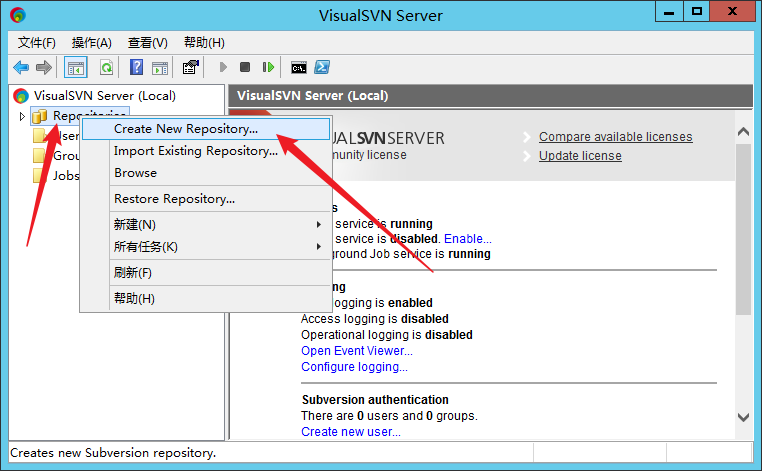Start the server with the play icon
The image size is (762, 471).
click(x=223, y=67)
